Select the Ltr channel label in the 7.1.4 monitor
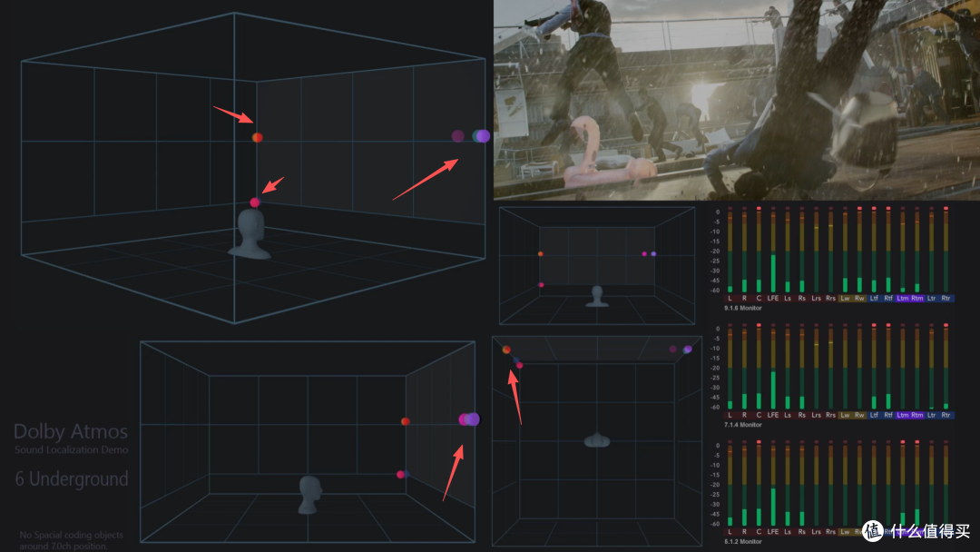This screenshot has width=980, height=552. pyautogui.click(x=931, y=415)
